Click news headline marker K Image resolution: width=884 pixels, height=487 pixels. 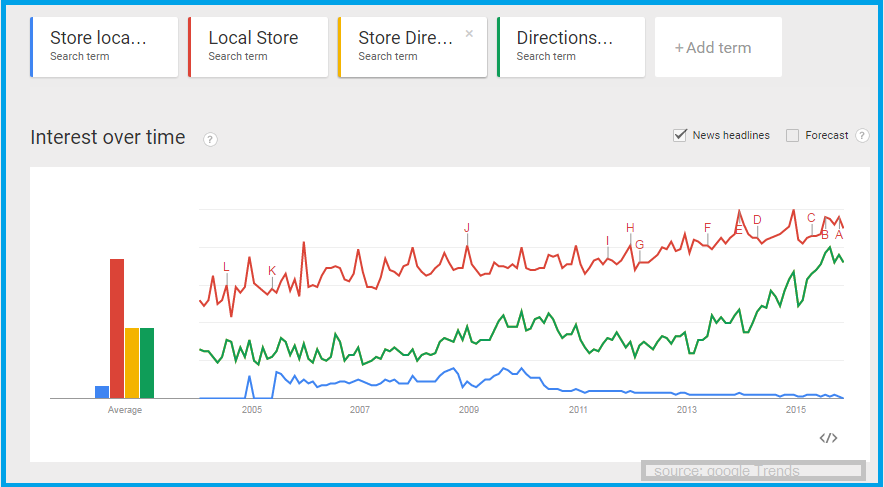(x=272, y=271)
